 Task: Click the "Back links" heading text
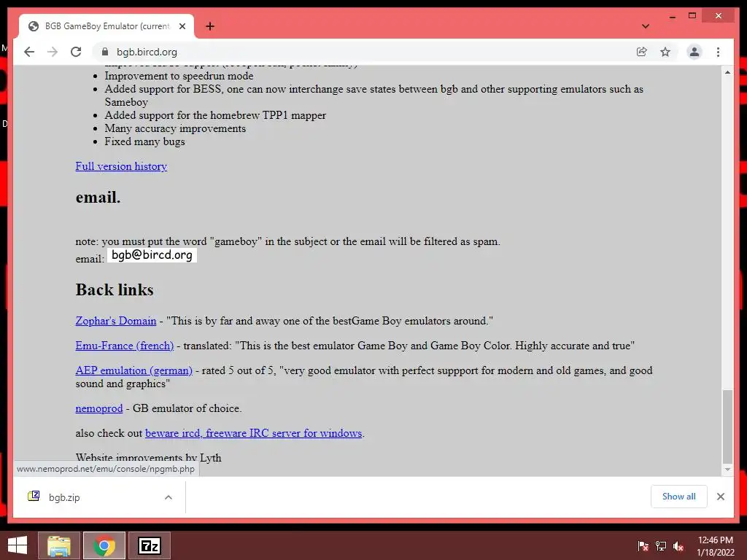115,289
